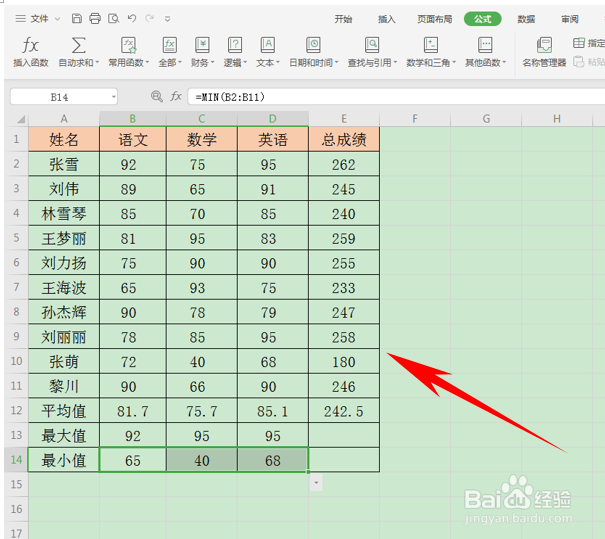
Task: Click the 总成绩 header cell
Action: point(344,139)
